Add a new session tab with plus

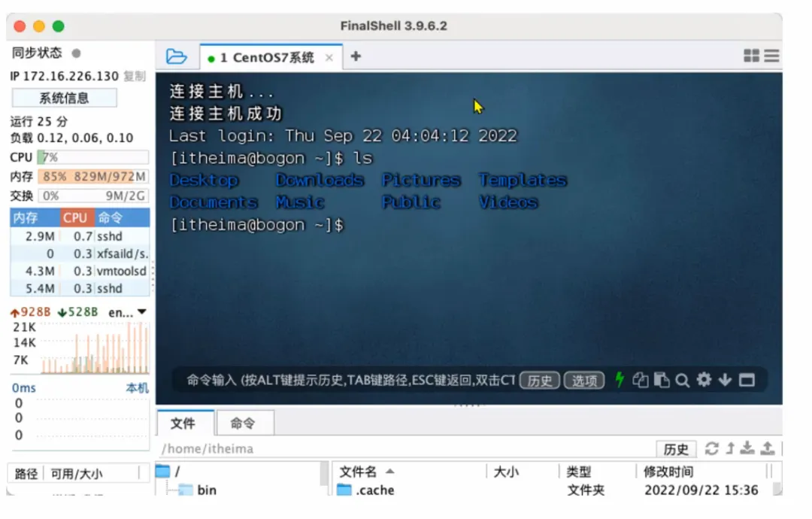click(356, 56)
